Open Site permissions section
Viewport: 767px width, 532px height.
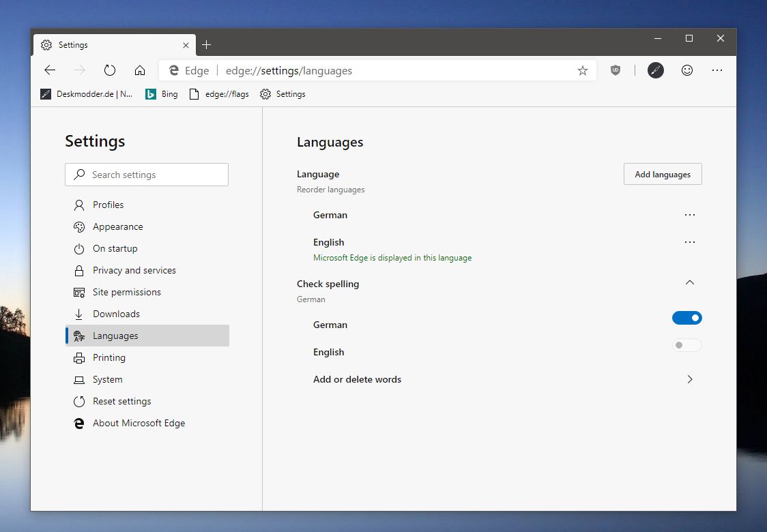pyautogui.click(x=147, y=293)
